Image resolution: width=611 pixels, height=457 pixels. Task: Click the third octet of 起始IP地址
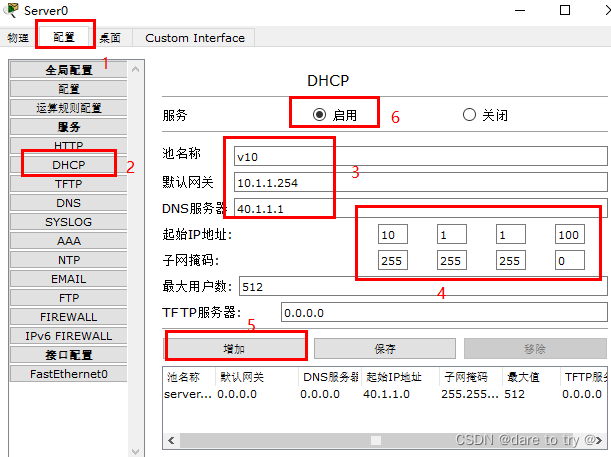pyautogui.click(x=510, y=234)
